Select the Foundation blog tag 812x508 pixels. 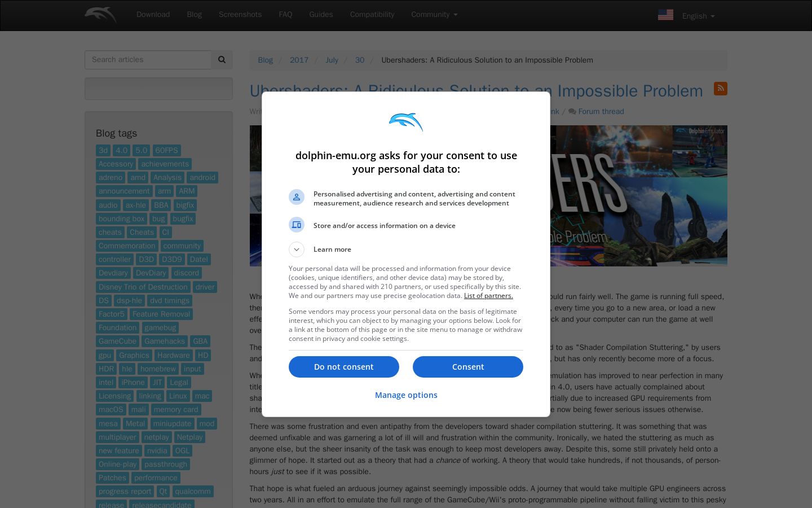[118, 327]
